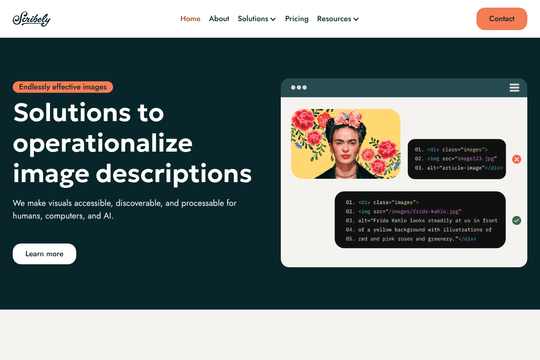Click the line 'red and pink roses and greenery'
The width and height of the screenshot is (540, 360).
(411, 239)
